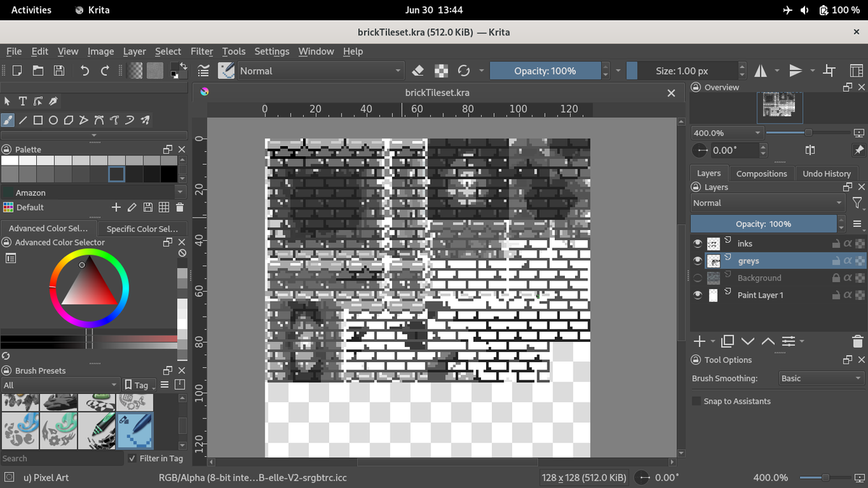Create a new document from the toolbar
Image resolution: width=868 pixels, height=488 pixels.
coord(17,71)
